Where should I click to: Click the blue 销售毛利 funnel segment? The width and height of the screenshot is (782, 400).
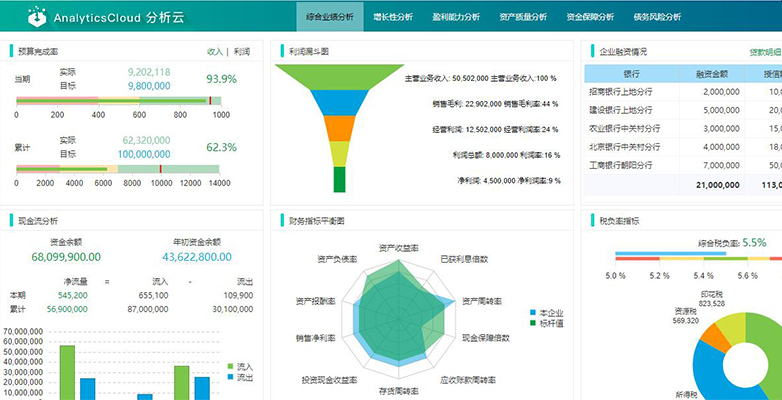[x=339, y=102]
